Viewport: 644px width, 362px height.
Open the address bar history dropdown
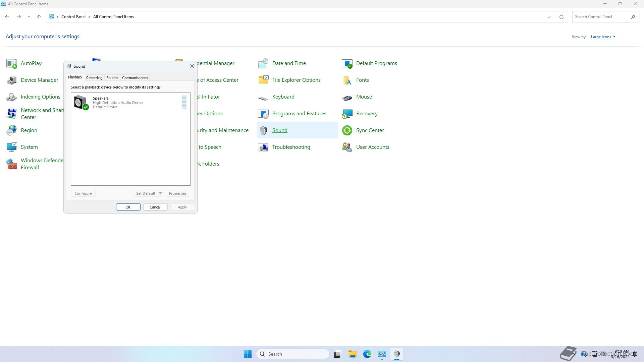[x=549, y=17]
